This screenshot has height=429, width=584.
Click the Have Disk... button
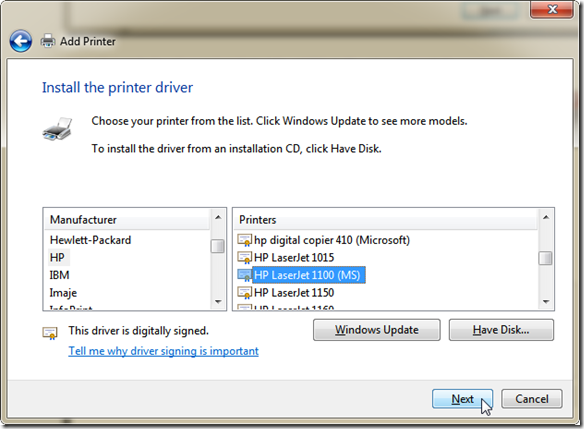(x=501, y=330)
